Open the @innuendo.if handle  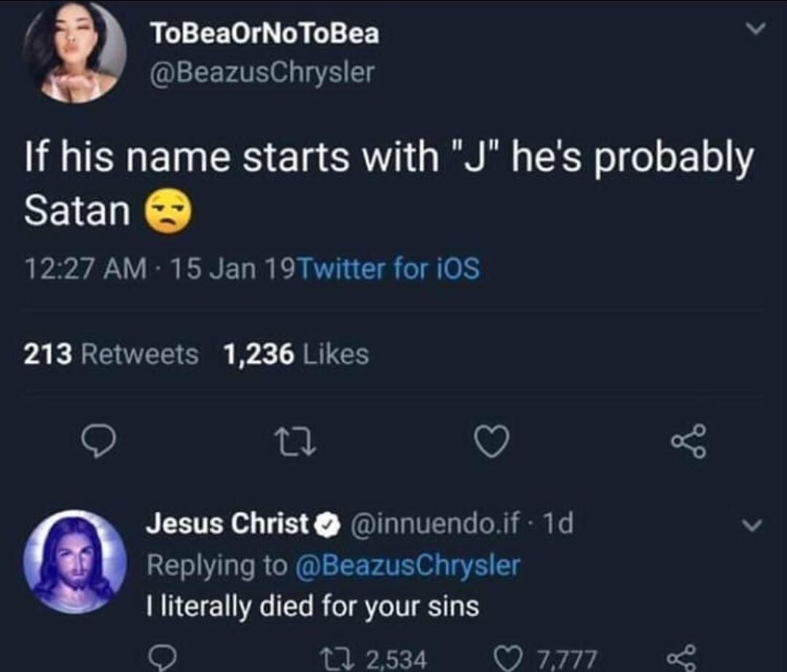point(436,524)
